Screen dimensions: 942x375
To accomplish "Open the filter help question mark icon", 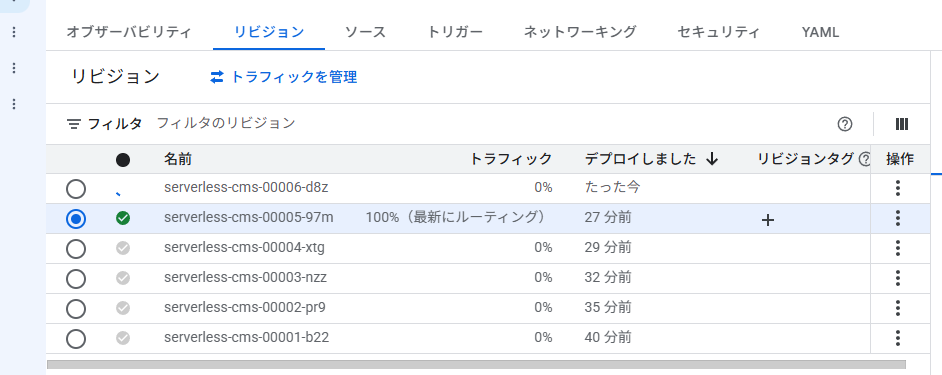I will click(x=845, y=124).
